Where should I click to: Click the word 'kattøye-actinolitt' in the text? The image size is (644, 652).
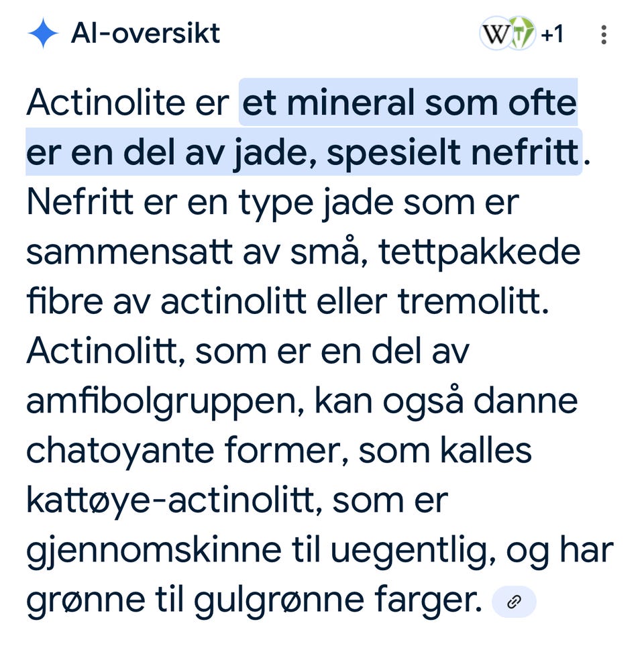pos(170,501)
